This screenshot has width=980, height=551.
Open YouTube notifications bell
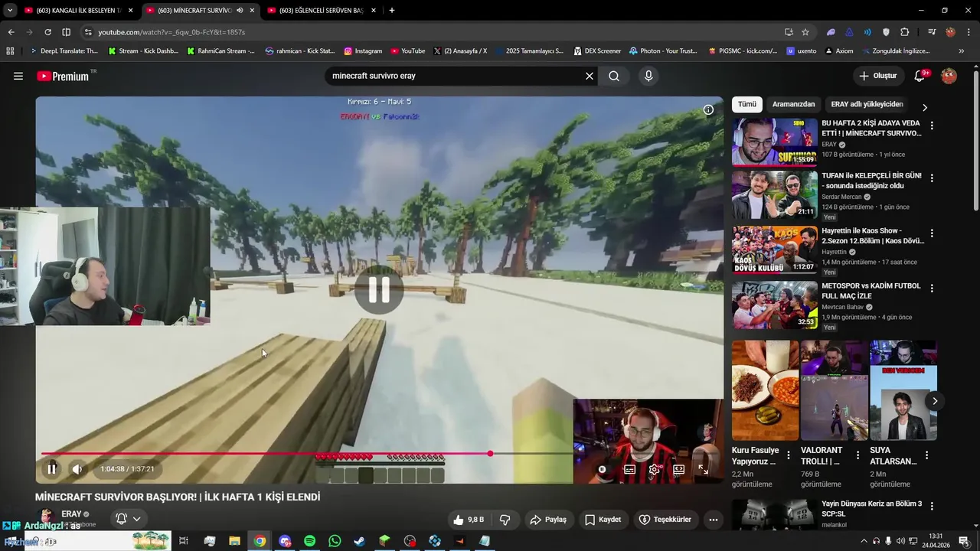[920, 76]
